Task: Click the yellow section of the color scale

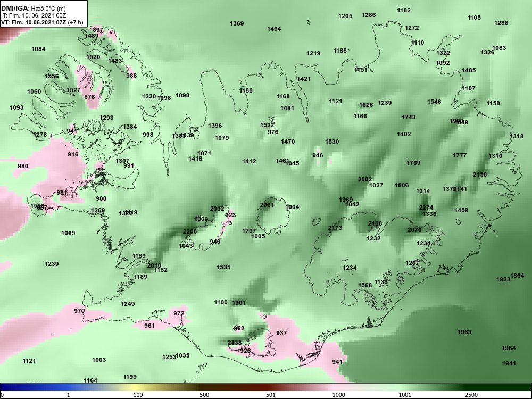Action: [136, 387]
